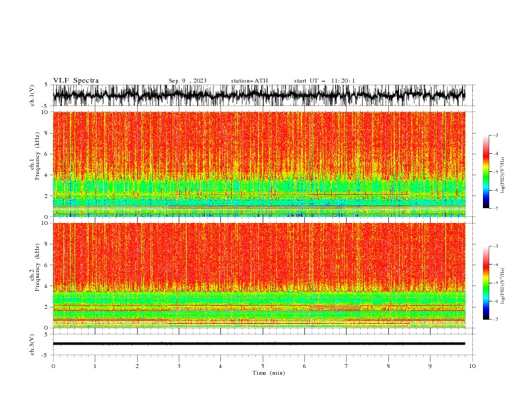
Task: Click the final "10" tick on time axis
Action: pyautogui.click(x=472, y=366)
